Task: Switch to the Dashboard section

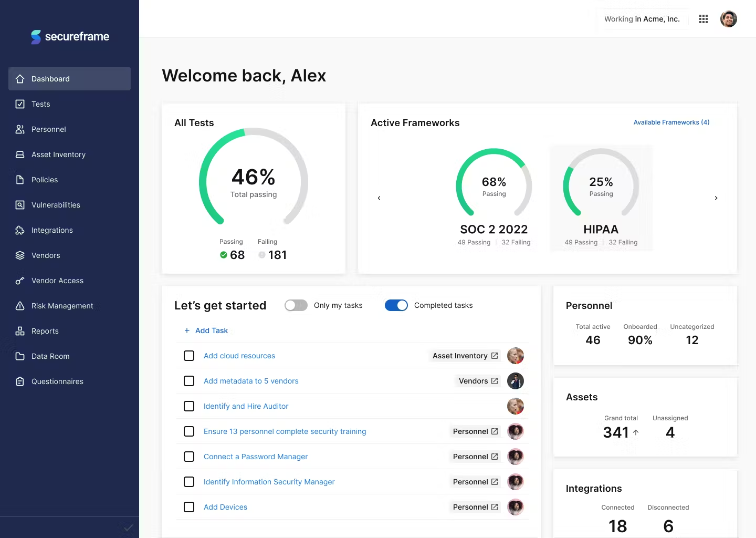Action: point(50,79)
